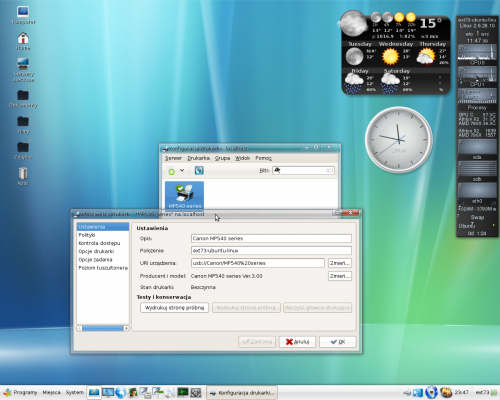
Task: Select Opcje drukarki in the sidebar
Action: pos(103,251)
